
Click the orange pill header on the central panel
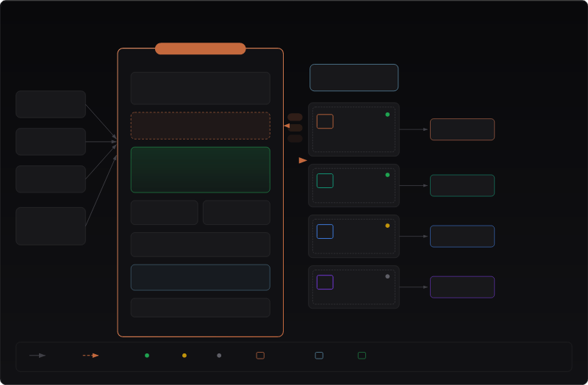[200, 48]
